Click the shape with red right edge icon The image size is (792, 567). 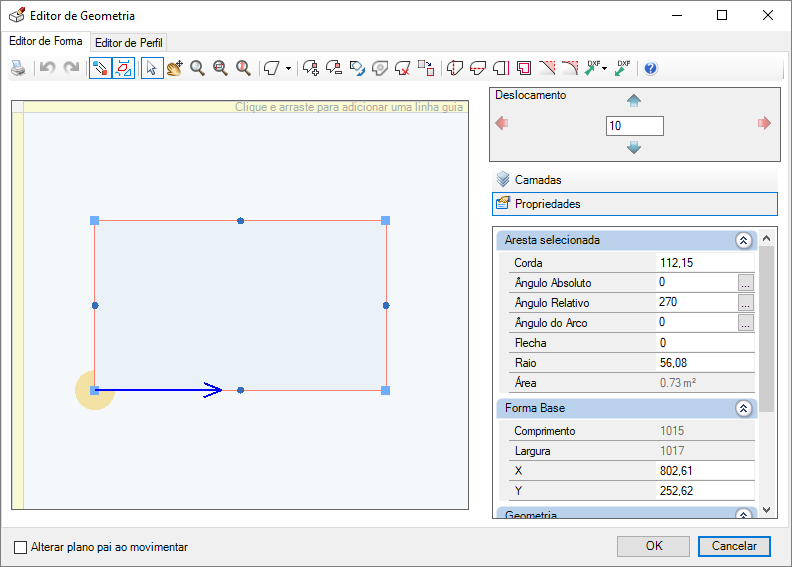coord(501,68)
